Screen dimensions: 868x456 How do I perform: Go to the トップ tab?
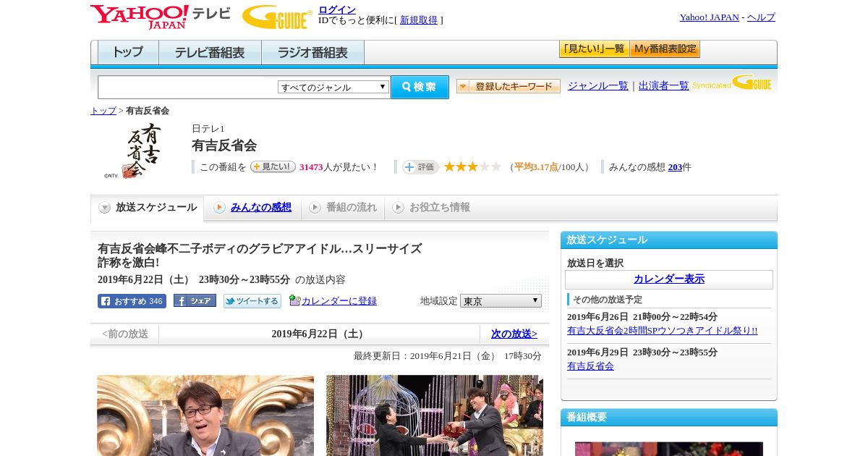pos(128,52)
